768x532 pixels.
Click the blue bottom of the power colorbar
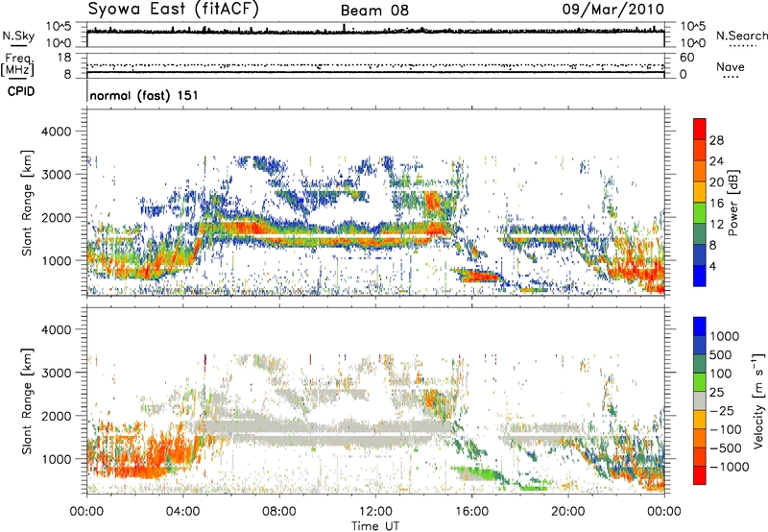coord(700,277)
